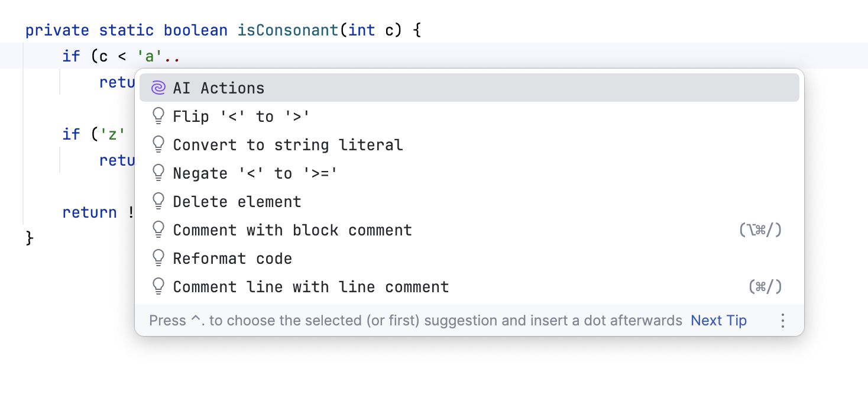Select the AI Actions entry
The image size is (868, 407).
point(218,87)
